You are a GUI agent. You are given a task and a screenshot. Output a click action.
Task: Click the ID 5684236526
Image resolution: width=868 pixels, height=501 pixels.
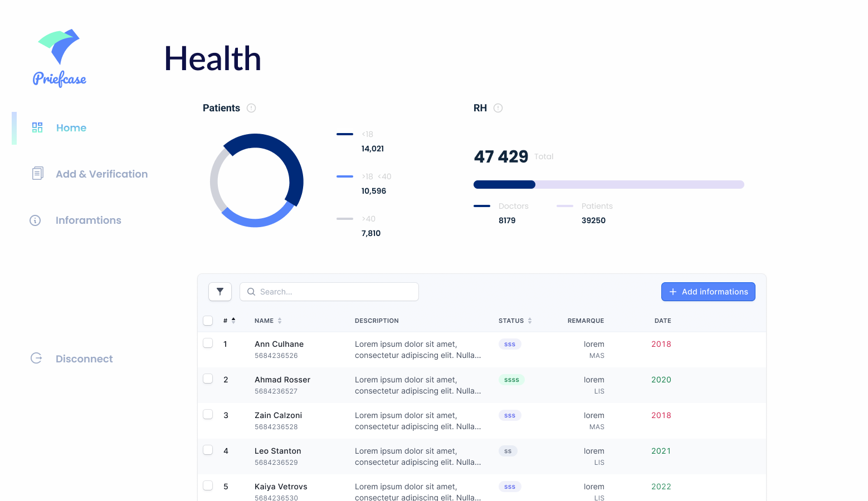tap(276, 356)
